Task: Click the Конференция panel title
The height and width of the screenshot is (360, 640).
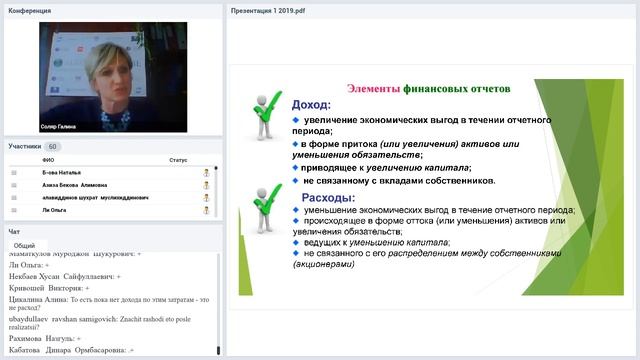Action: coord(29,11)
